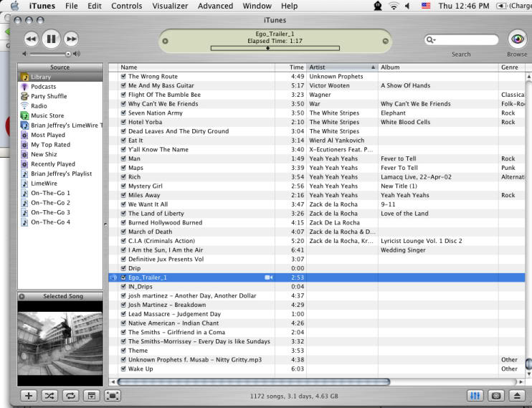Open the Advanced menu
Screen dimensions: 532x408
click(x=215, y=6)
